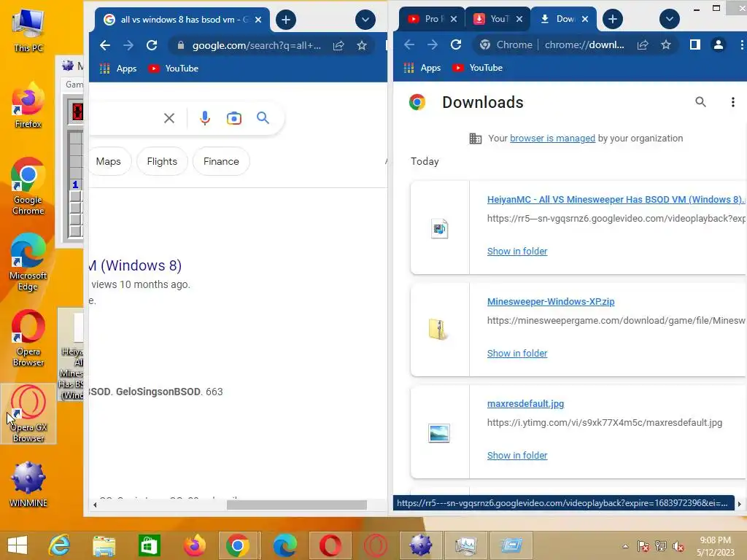Switch to Chrome via taskbar icon
The width and height of the screenshot is (747, 560).
pyautogui.click(x=238, y=545)
